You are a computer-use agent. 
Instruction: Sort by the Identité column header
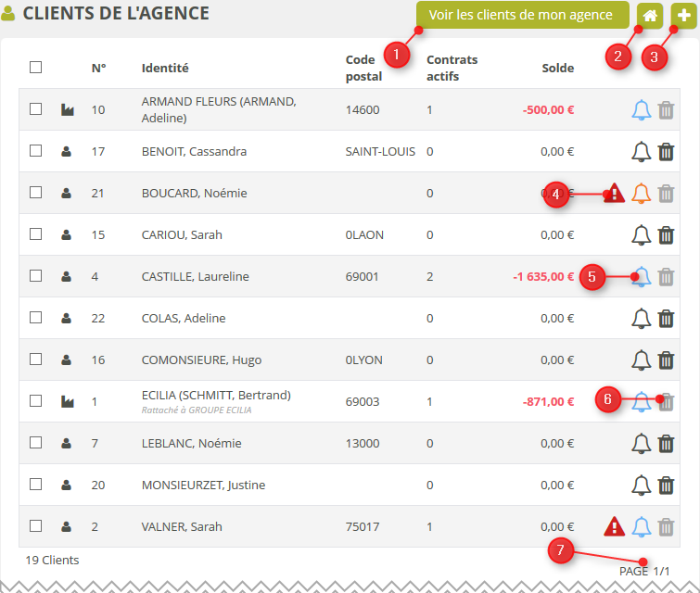165,68
